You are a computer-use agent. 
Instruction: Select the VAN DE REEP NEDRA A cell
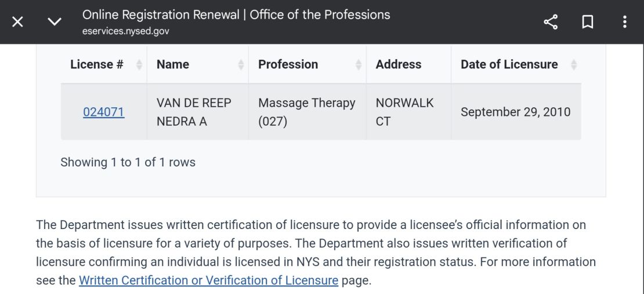tap(194, 112)
